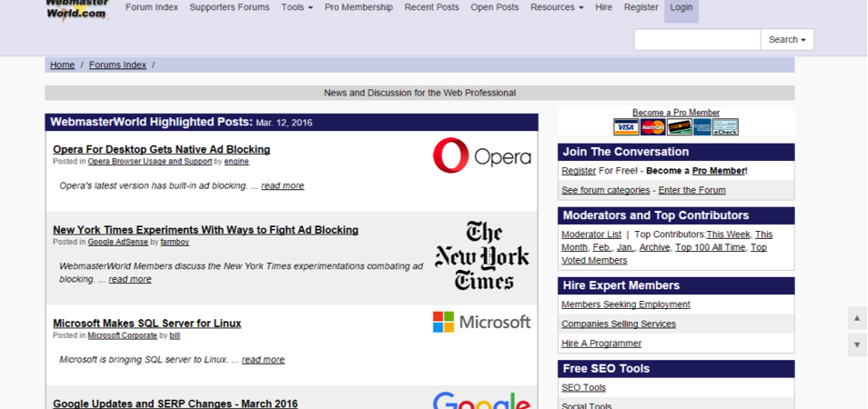Click 'Enter the Forum' link
This screenshot has width=868, height=409.
692,190
